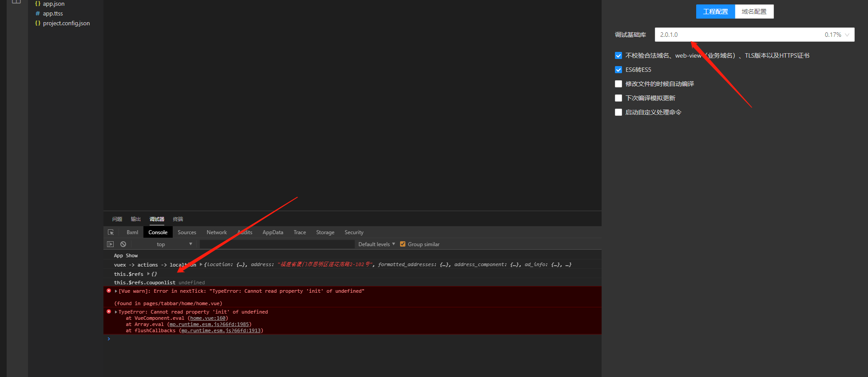Screen dimensions: 868x377
Task: Open app.json via its braces icon
Action: pyautogui.click(x=38, y=4)
